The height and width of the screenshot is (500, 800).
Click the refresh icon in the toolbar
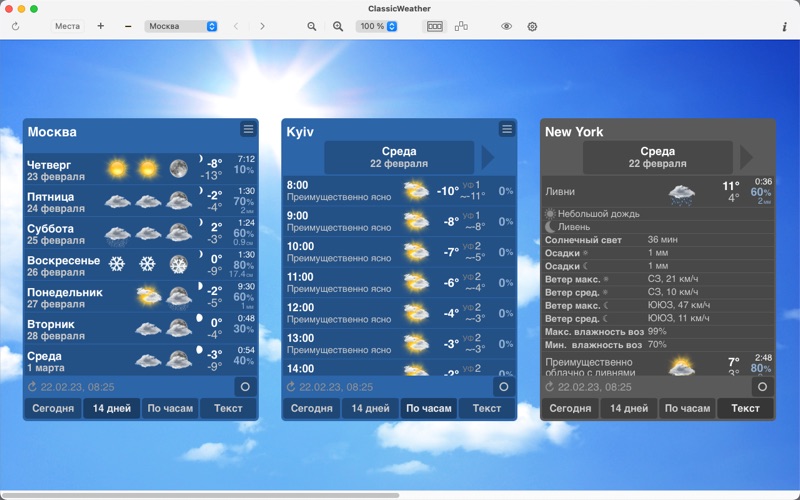15,26
